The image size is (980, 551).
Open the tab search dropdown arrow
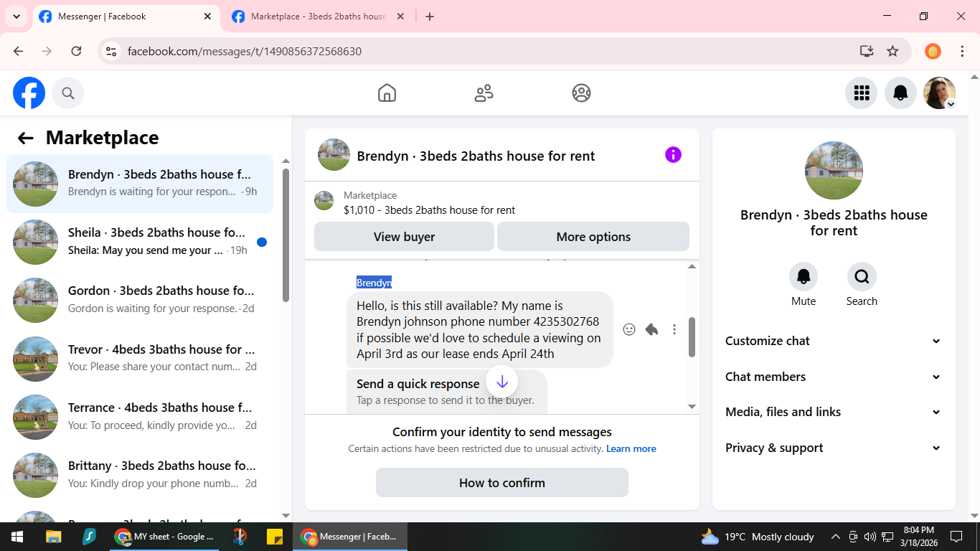point(17,17)
